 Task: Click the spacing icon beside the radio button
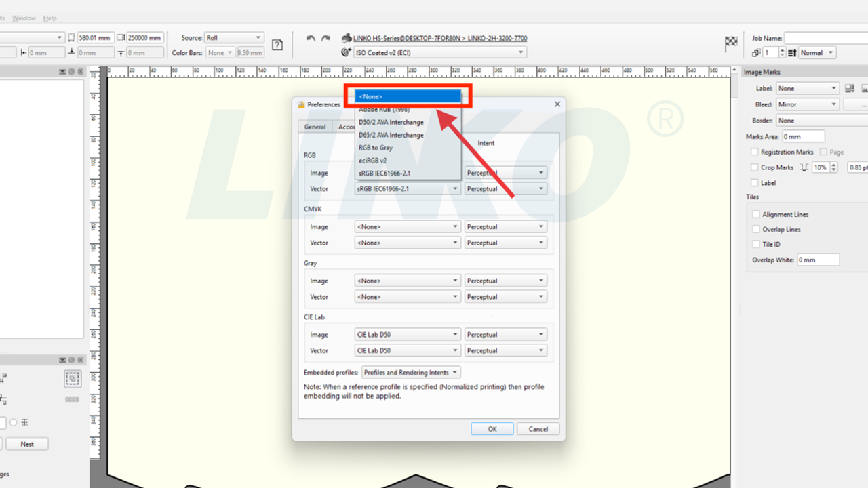point(24,422)
